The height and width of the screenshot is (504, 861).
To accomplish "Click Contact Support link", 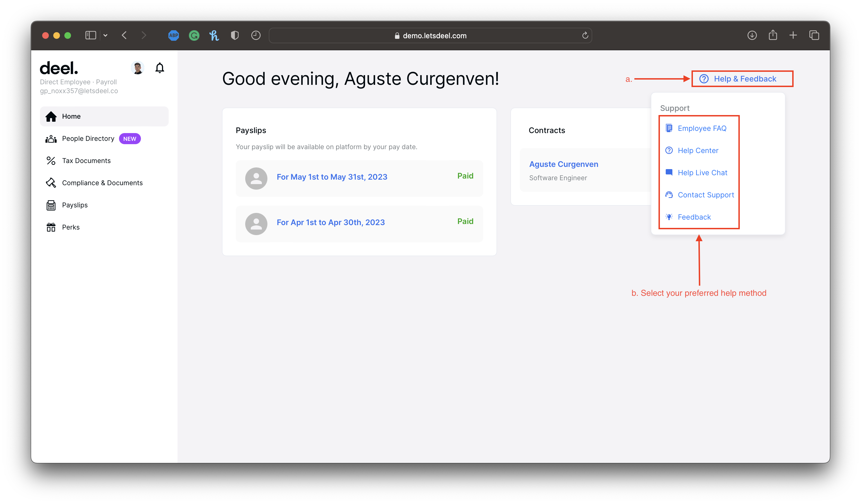I will pos(706,195).
